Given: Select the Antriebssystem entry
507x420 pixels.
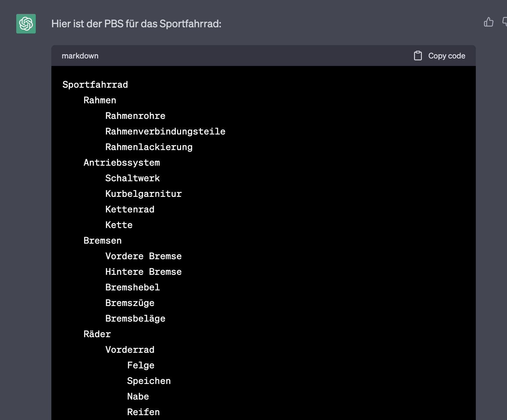Looking at the screenshot, I should pyautogui.click(x=122, y=163).
